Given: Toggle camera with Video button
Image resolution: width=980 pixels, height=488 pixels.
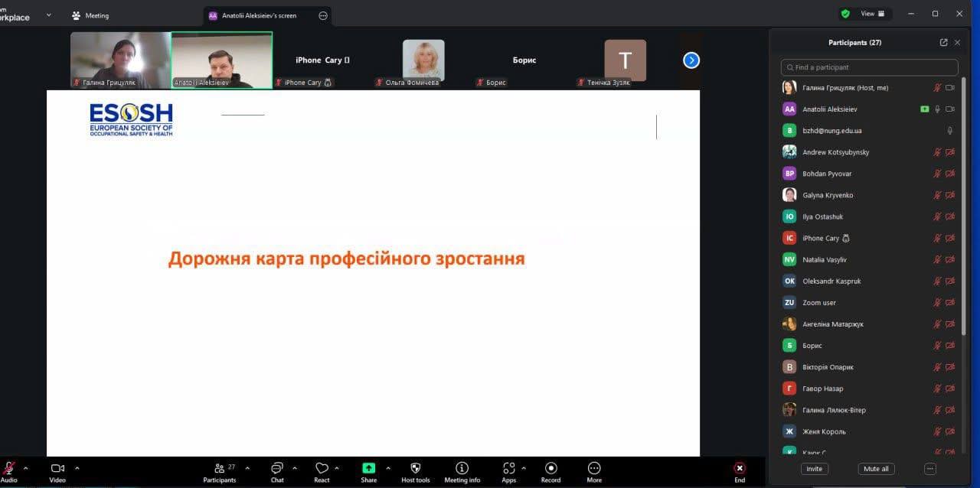Looking at the screenshot, I should (x=57, y=468).
